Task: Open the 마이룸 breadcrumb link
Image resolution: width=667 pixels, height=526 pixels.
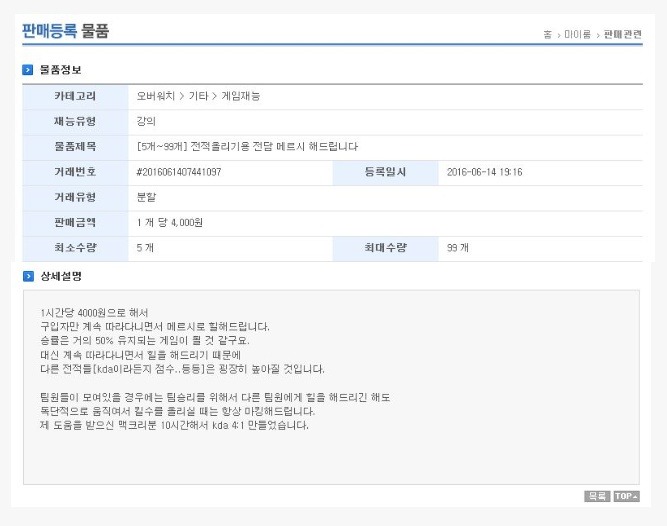Action: [577, 34]
